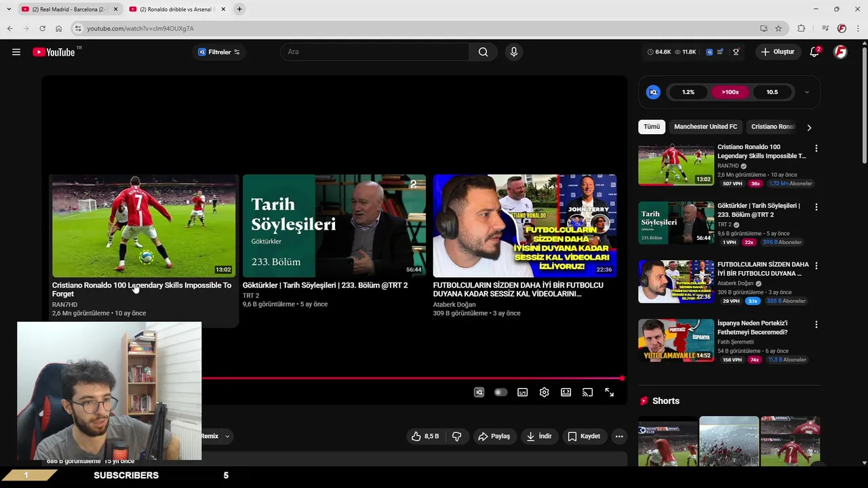This screenshot has height=488, width=868.
Task: Bookmark this page with star icon
Action: click(778, 28)
